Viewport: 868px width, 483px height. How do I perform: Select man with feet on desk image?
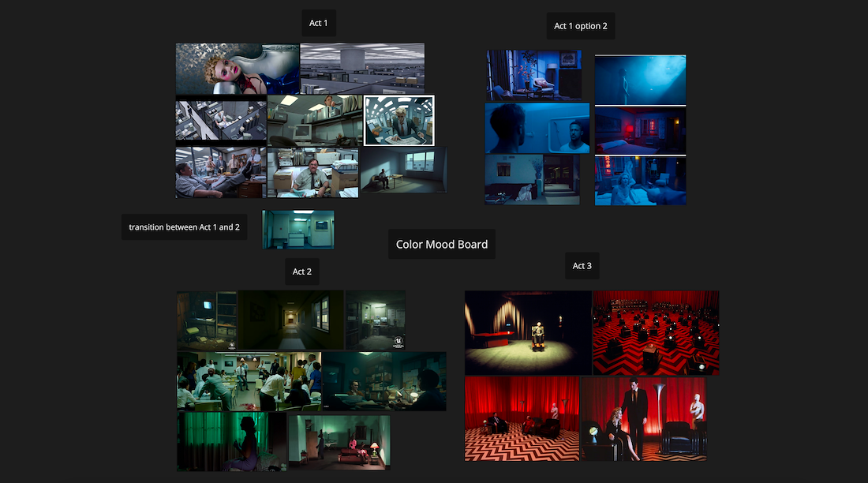tap(222, 172)
